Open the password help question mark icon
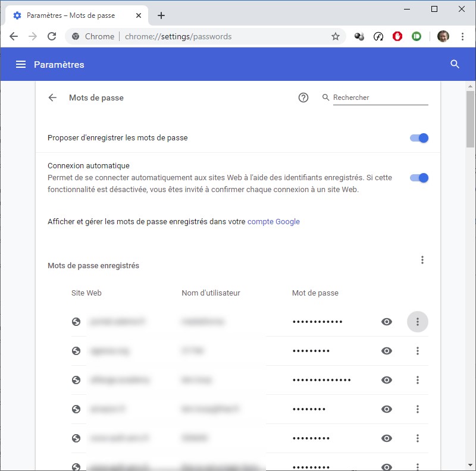Screen dimensions: 476x471 pos(303,98)
